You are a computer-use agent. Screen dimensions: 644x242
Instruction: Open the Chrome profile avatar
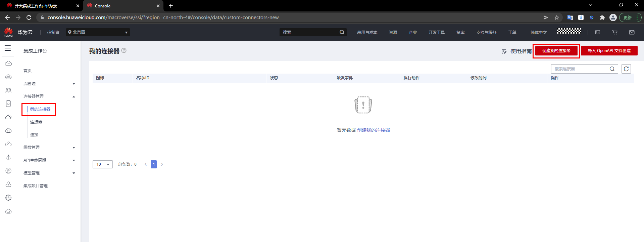click(613, 17)
